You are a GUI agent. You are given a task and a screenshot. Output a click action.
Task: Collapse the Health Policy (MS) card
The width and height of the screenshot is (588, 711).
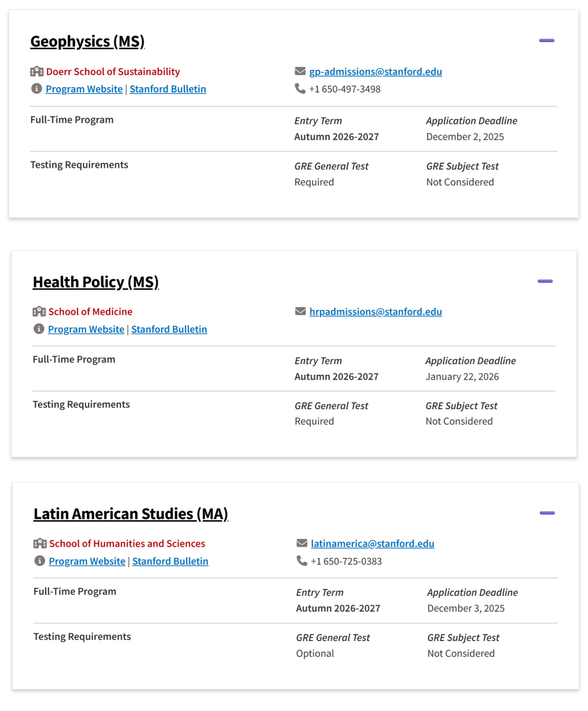tap(545, 281)
